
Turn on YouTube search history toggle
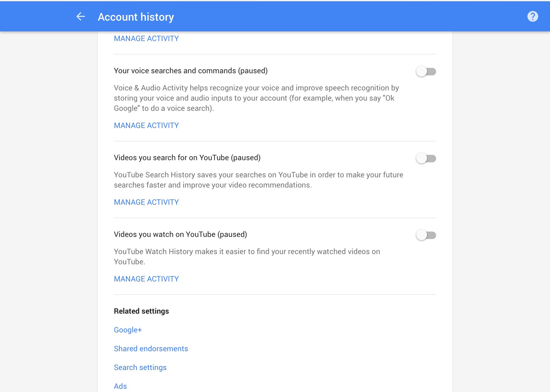426,159
